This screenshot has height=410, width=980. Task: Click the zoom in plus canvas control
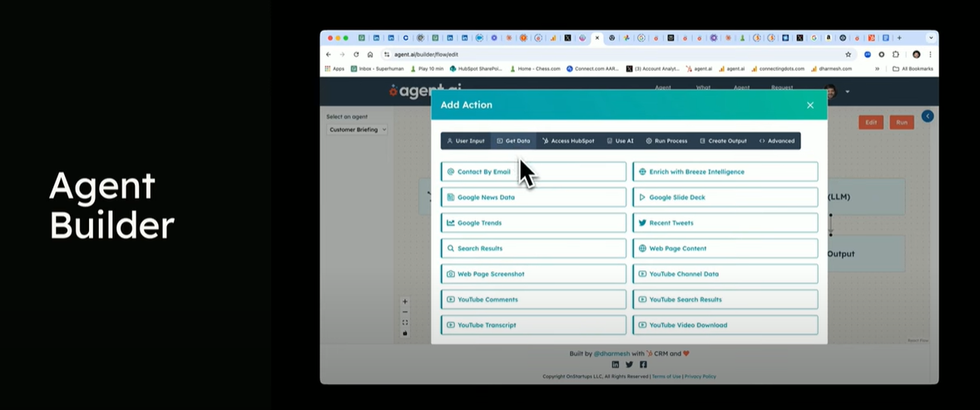405,302
